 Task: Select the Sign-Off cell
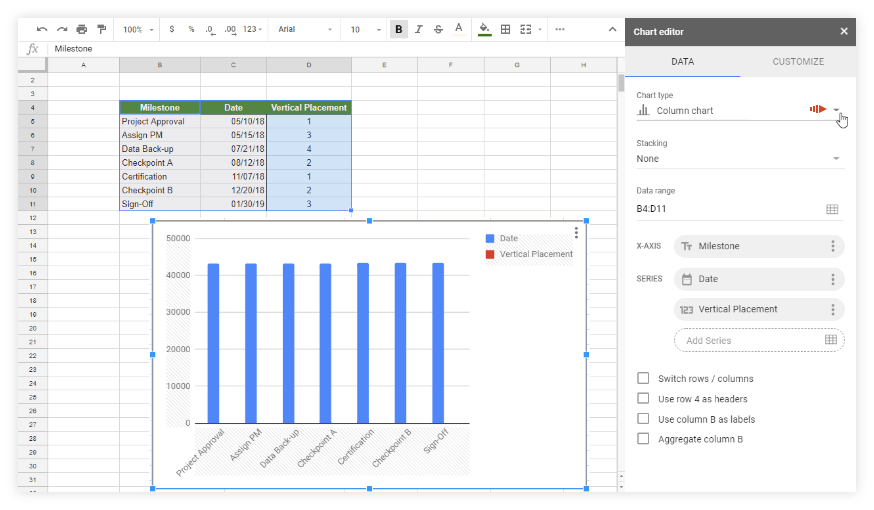[x=160, y=203]
